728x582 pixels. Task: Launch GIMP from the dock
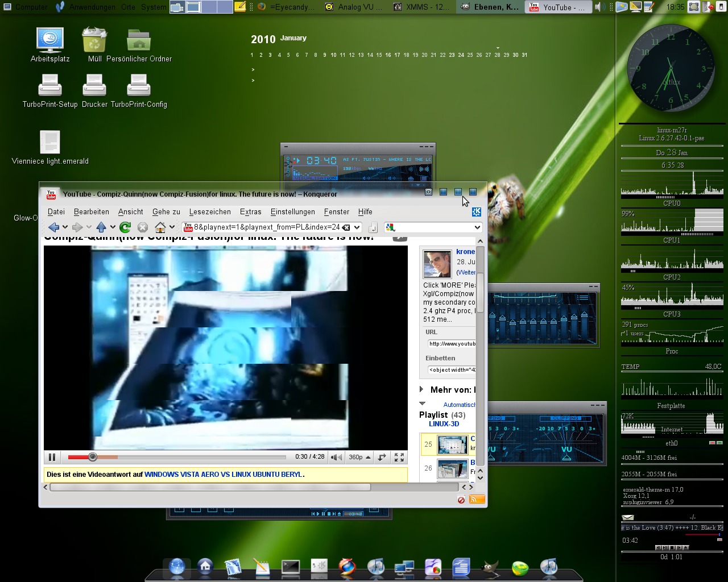[490, 567]
